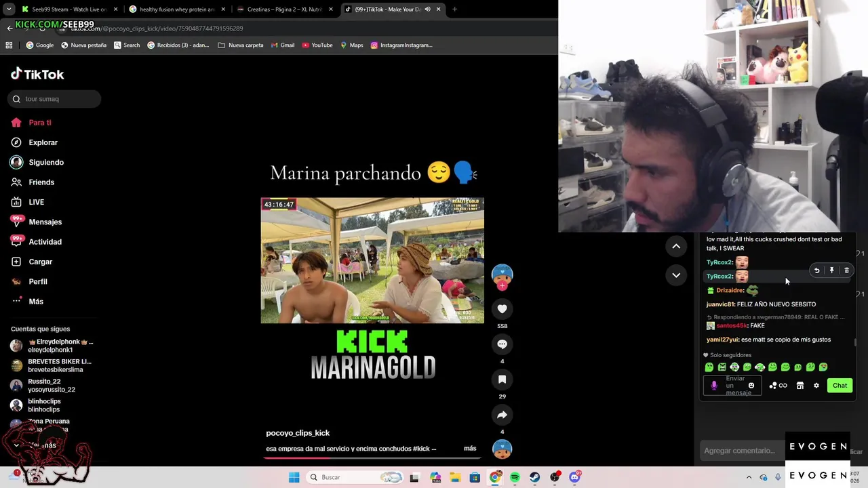The width and height of the screenshot is (868, 488).
Task: Open the Kick shop storefront icon
Action: coord(800,386)
